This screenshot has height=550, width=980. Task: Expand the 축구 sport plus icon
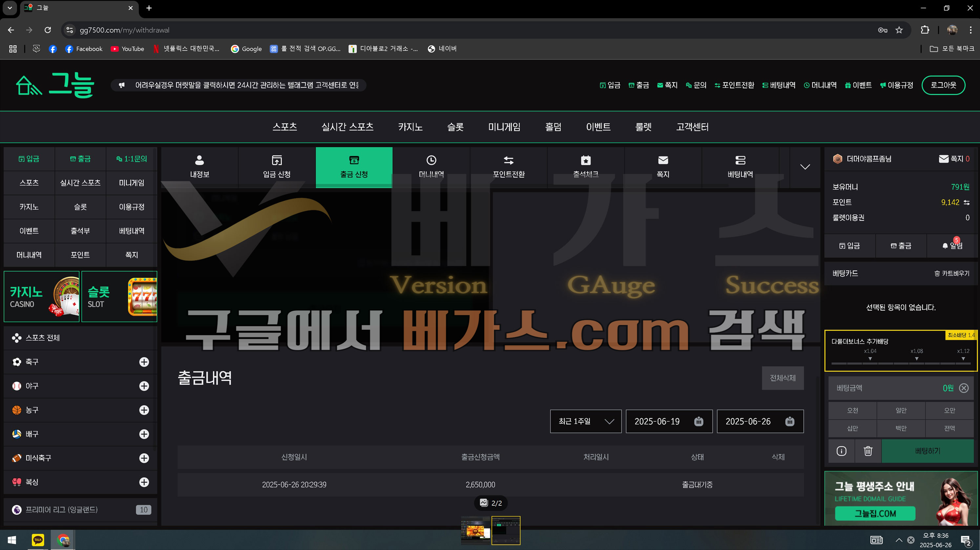144,362
